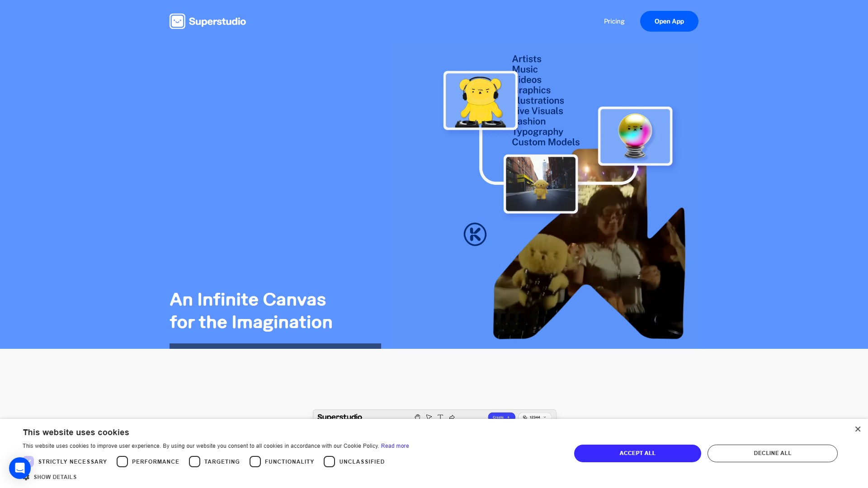Select the text T tool icon

[440, 417]
